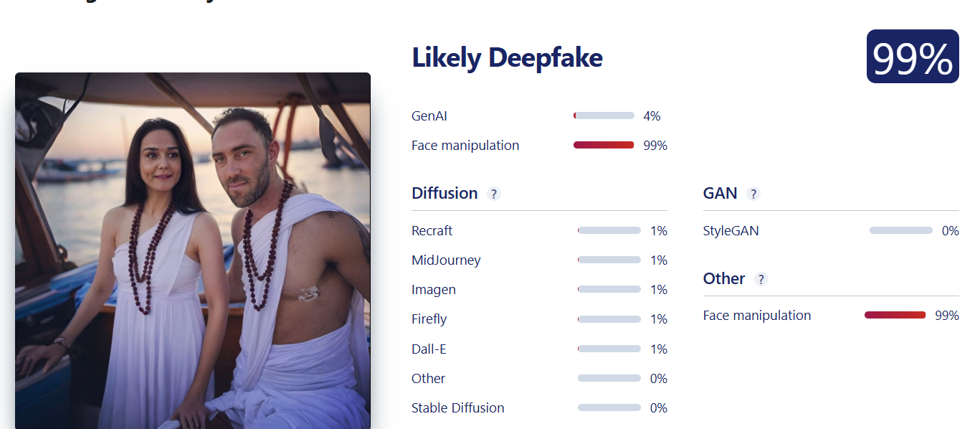The image size is (980, 429).
Task: Click the MidJourney score bar
Action: 609,260
